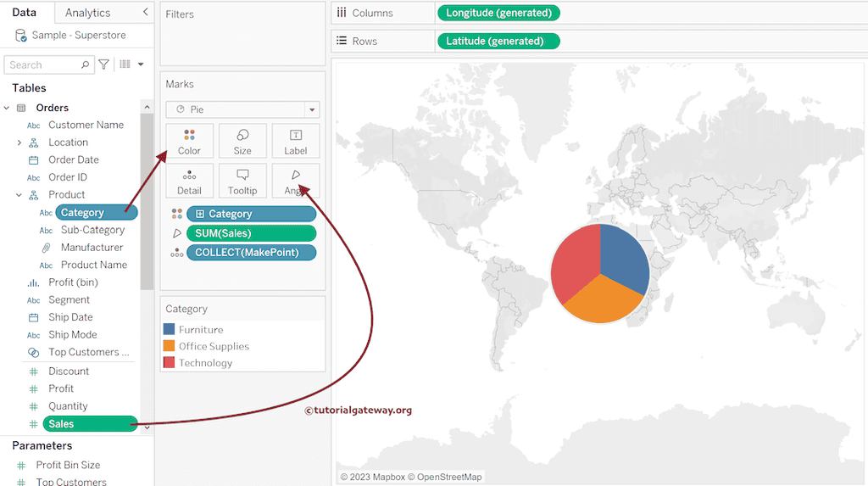Select the Product Name field
Screen dimensions: 868x486
pyautogui.click(x=93, y=265)
